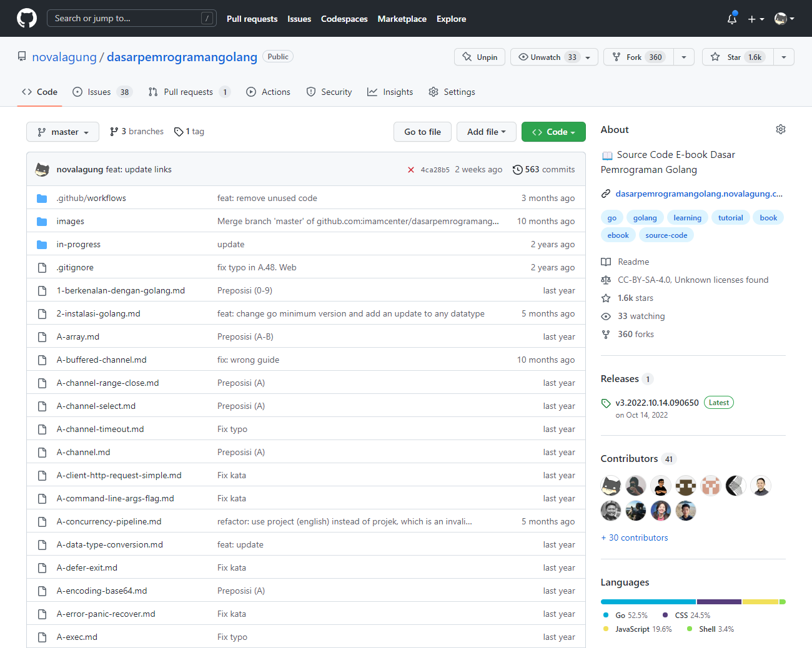
Task: Open the dasarpemrogramangolang.novalagung website link
Action: [699, 194]
